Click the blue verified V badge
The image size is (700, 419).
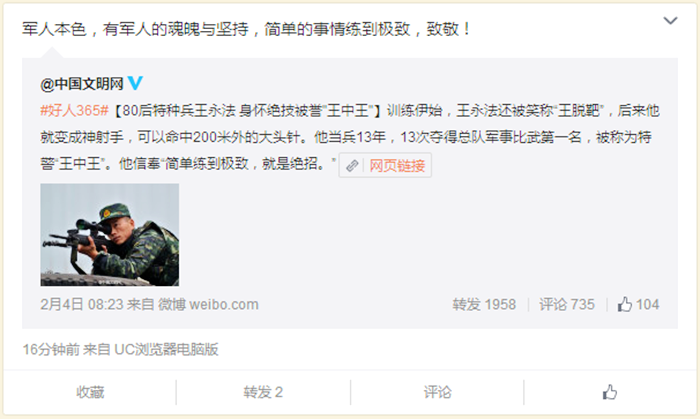(135, 83)
